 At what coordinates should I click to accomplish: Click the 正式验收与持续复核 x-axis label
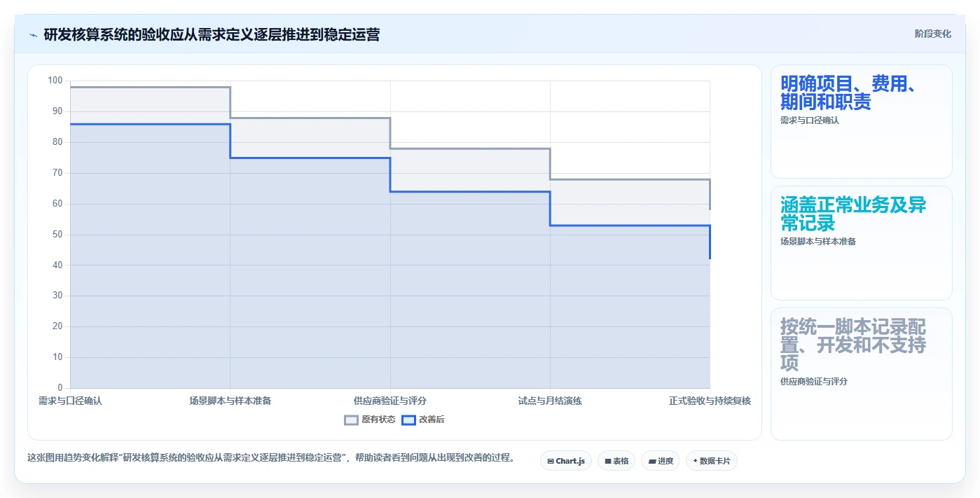tap(710, 401)
